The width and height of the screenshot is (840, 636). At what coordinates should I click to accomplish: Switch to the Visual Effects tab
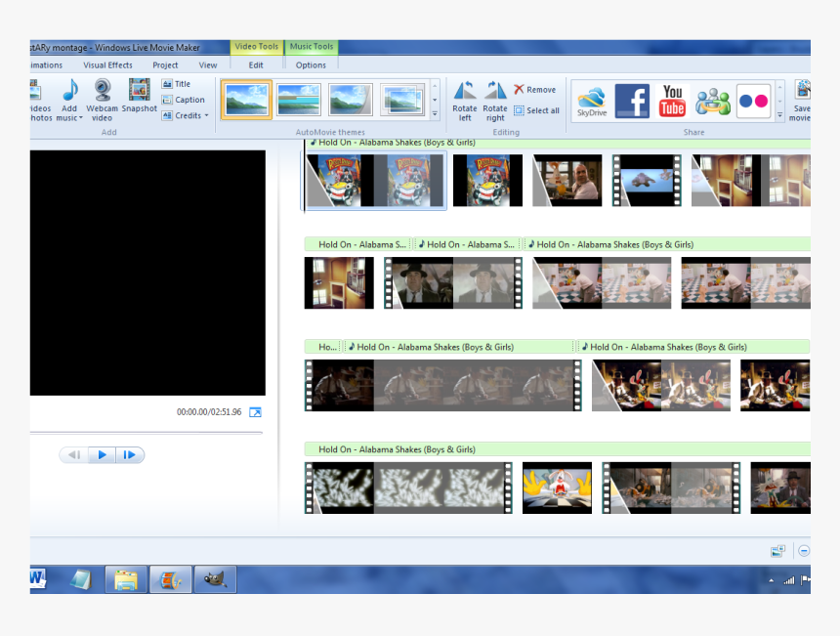click(107, 65)
